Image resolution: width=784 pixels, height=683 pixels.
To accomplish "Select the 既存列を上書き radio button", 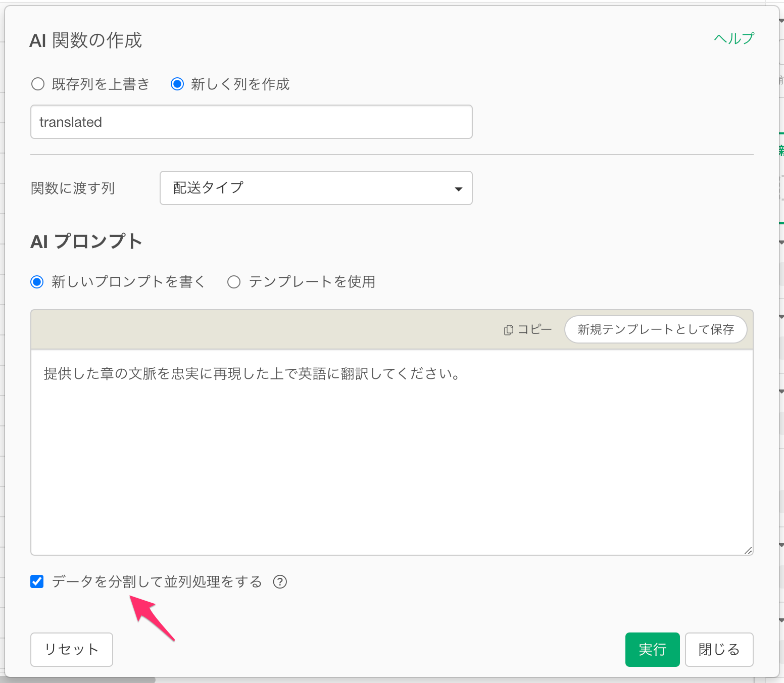I will [x=38, y=84].
